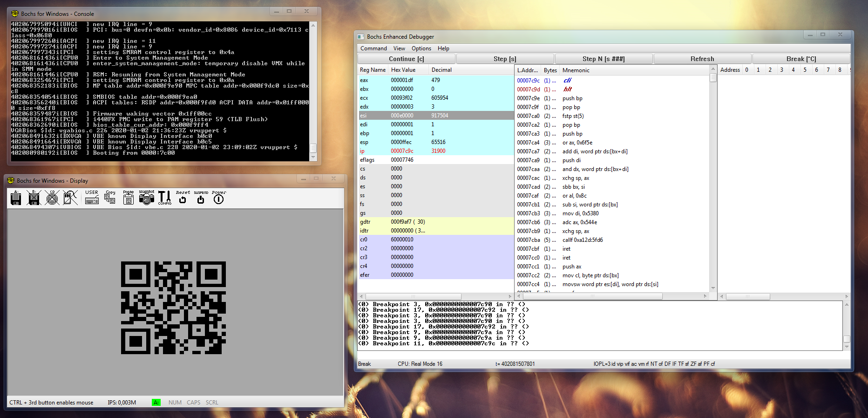Select the cr0 register row
Screen dimensions: 868x418
pyautogui.click(x=435, y=240)
